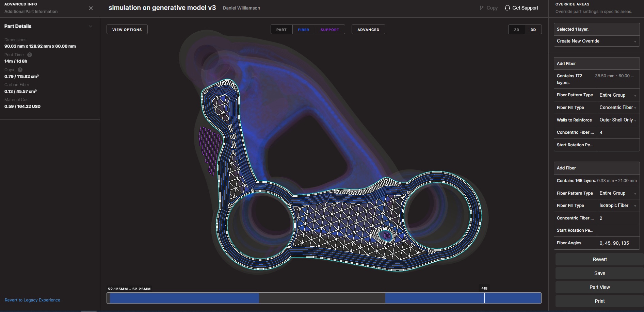The image size is (644, 312).
Task: Click the Copy icon in header
Action: point(481,8)
